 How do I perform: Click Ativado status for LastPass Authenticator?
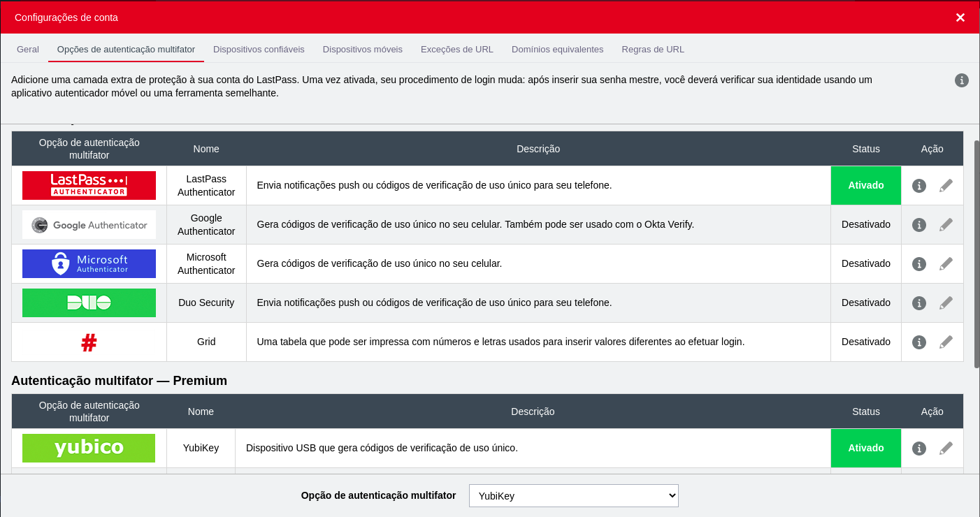click(866, 185)
